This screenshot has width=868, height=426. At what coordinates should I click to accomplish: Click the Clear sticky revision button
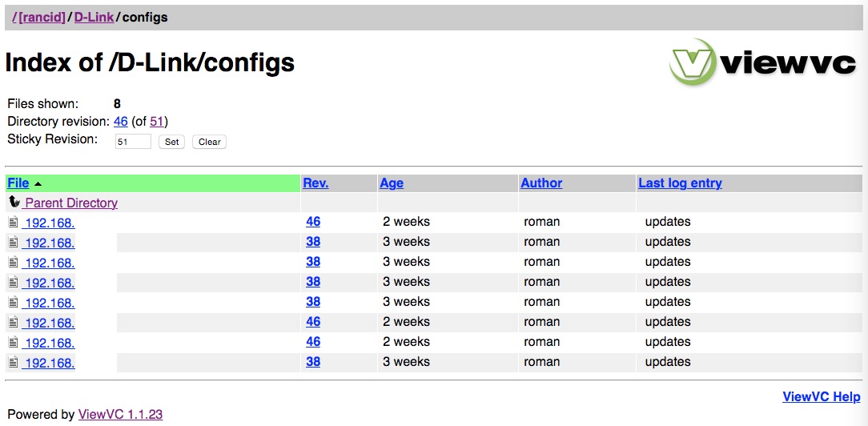click(x=209, y=142)
